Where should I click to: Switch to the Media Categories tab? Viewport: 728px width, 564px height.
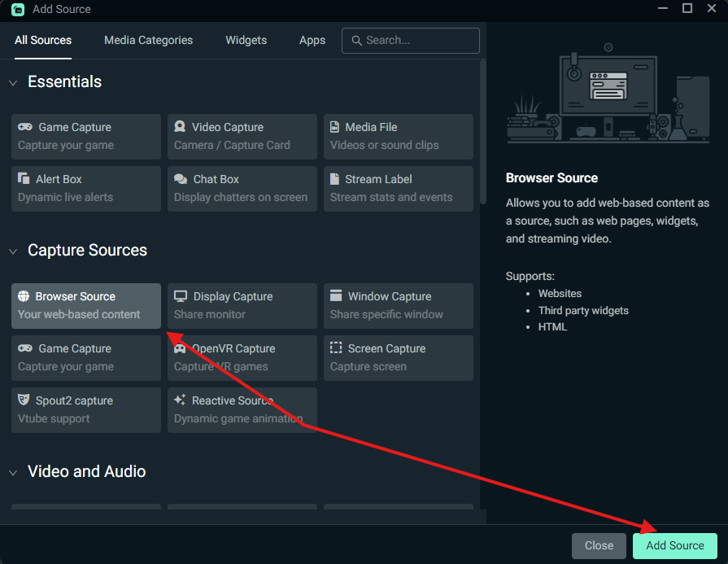tap(148, 40)
